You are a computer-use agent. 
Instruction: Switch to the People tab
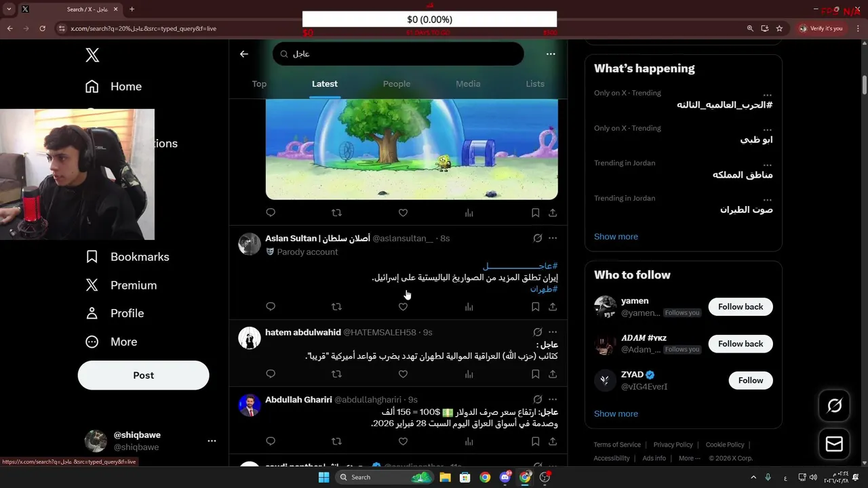pos(397,84)
